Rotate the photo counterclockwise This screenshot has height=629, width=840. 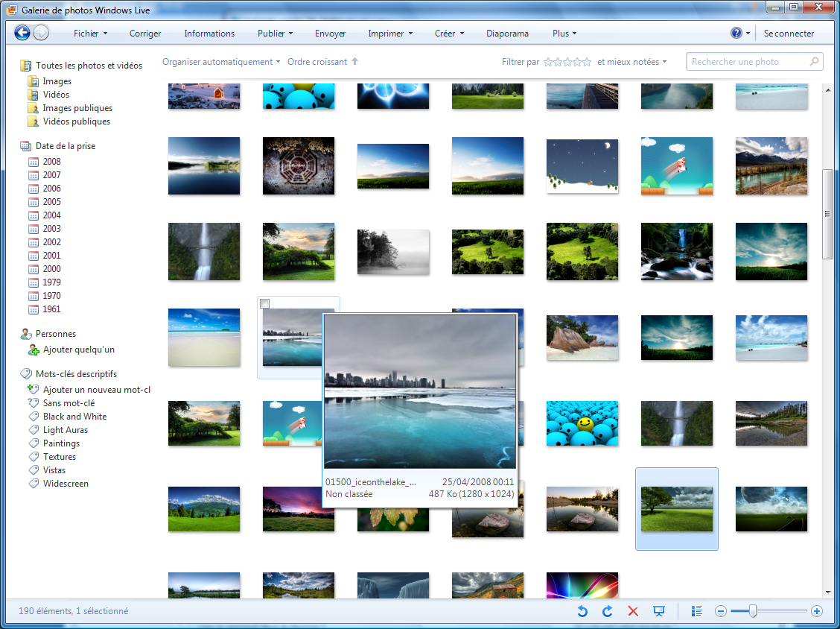pyautogui.click(x=583, y=611)
